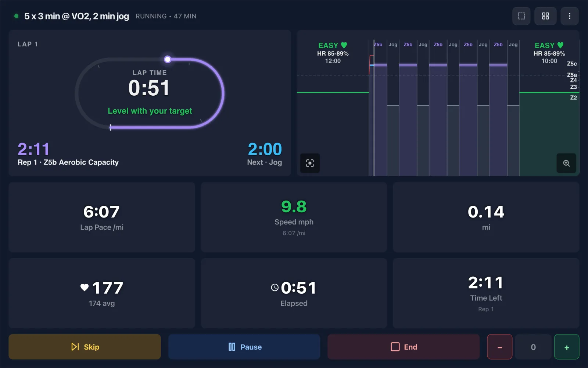The width and height of the screenshot is (588, 368).
Task: Click the heart icon beside 177 heart rate
Action: tap(85, 287)
